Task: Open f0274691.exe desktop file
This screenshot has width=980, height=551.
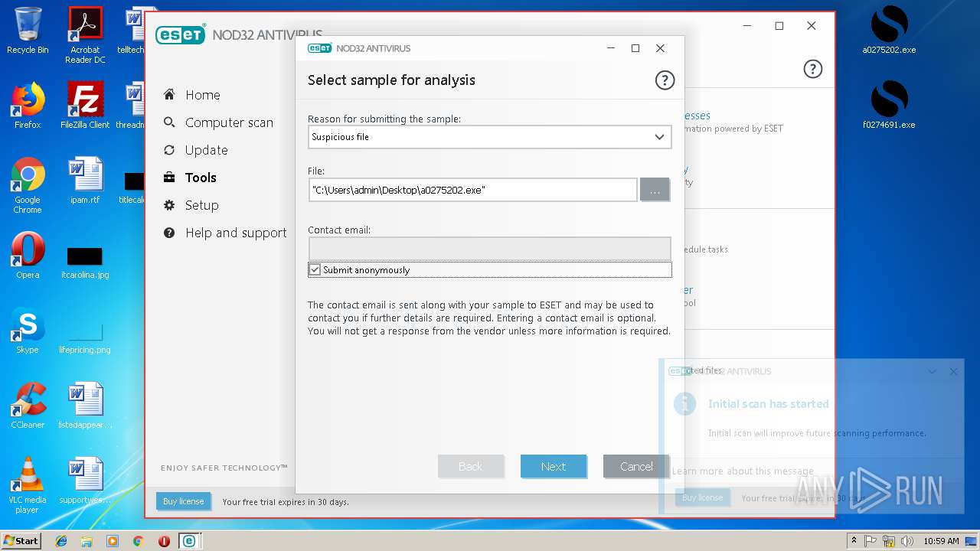Action: click(x=889, y=106)
